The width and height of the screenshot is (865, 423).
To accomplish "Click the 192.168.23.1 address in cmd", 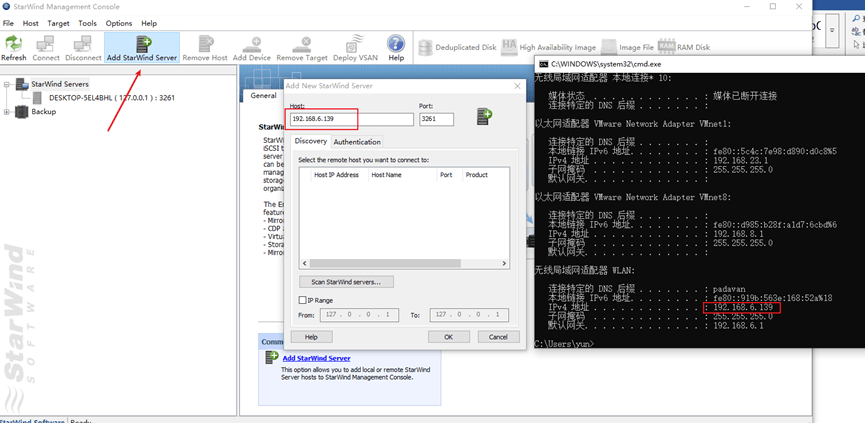I will tap(740, 160).
